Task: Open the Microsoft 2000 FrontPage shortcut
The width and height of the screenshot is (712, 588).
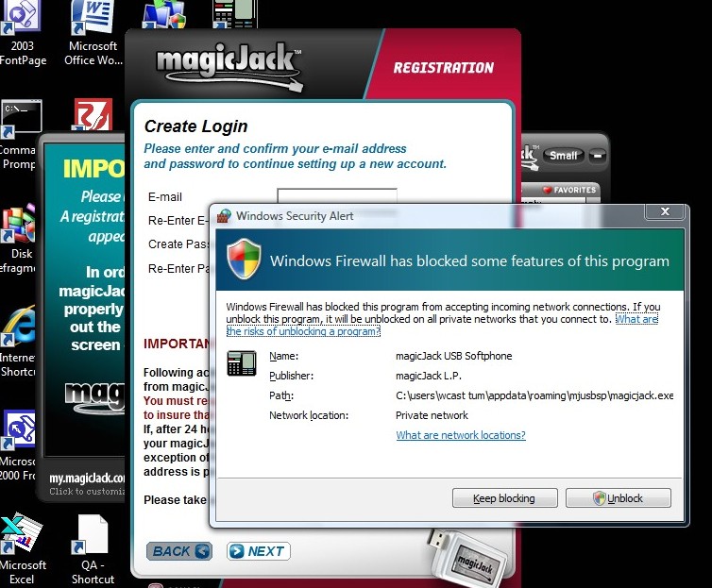Action: point(18,446)
